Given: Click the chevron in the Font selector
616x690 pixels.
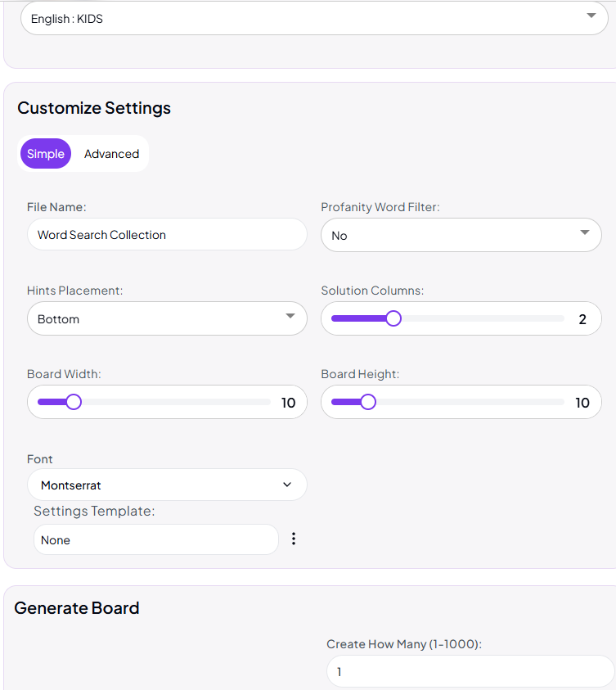Looking at the screenshot, I should click(287, 485).
